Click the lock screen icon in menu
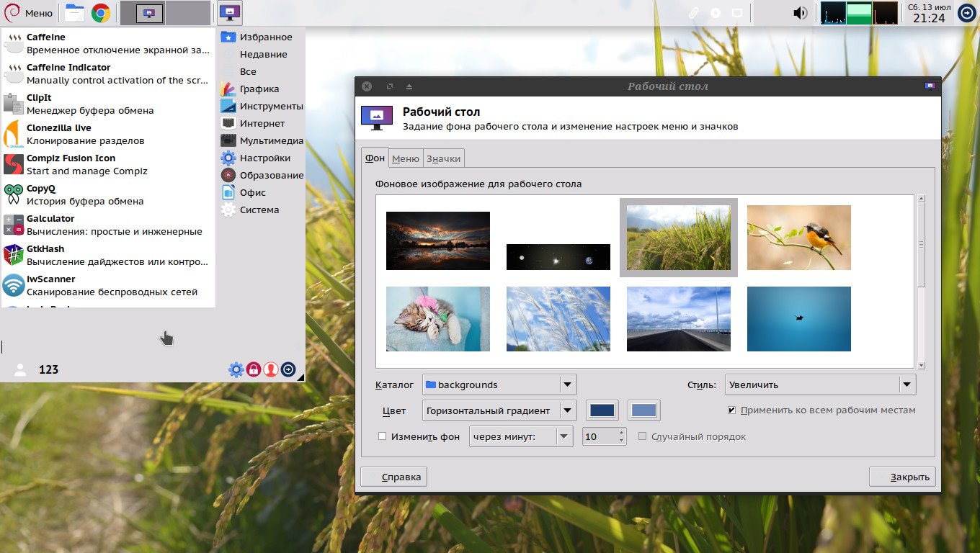 [254, 369]
